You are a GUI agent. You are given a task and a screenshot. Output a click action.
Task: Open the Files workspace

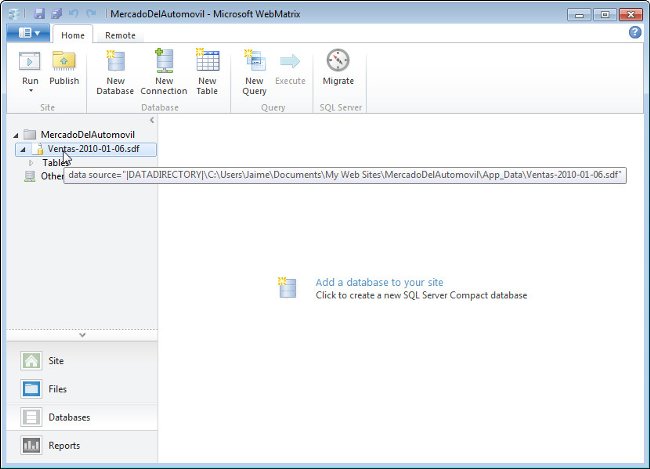82,389
